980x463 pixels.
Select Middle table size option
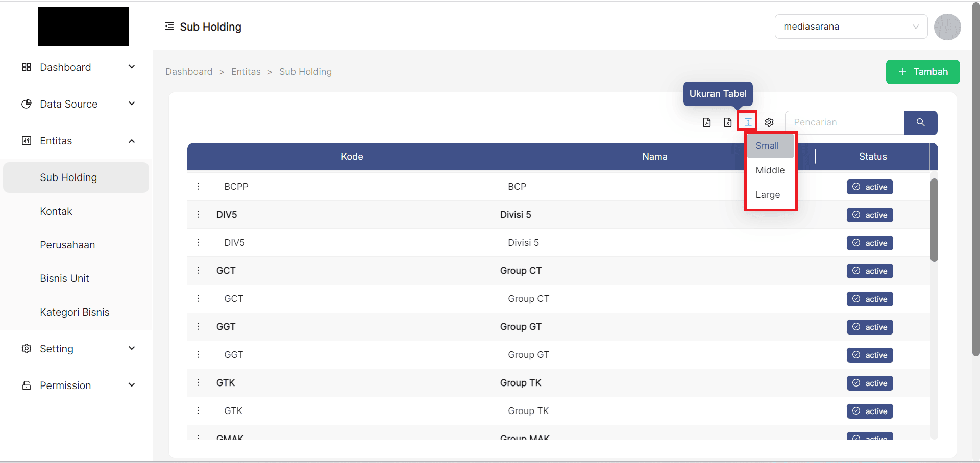(x=770, y=170)
